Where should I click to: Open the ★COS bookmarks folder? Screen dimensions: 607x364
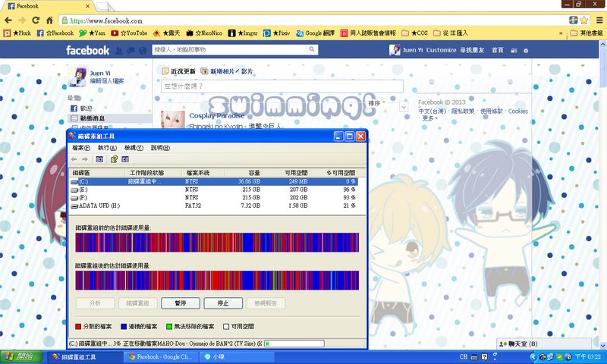[414, 33]
